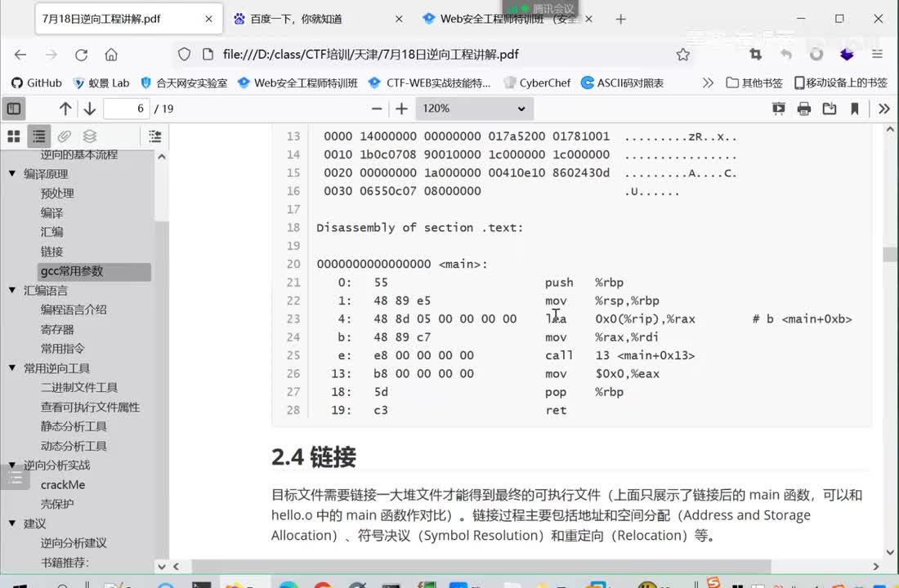
Task: Open the 120% zoom level dropdown
Action: (x=474, y=109)
